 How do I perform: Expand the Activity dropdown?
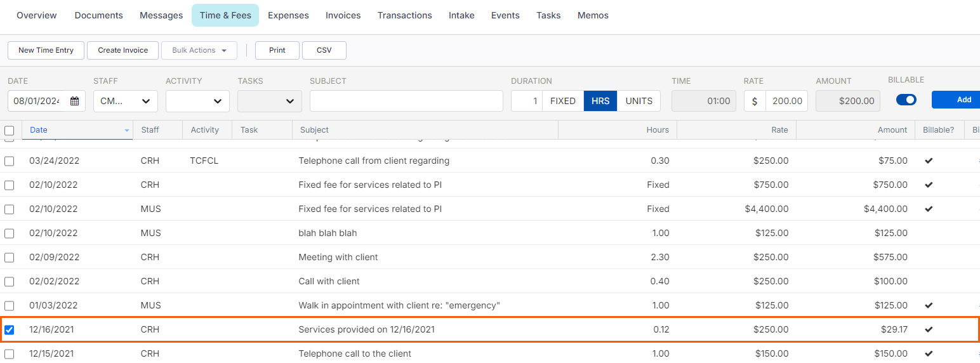(197, 101)
